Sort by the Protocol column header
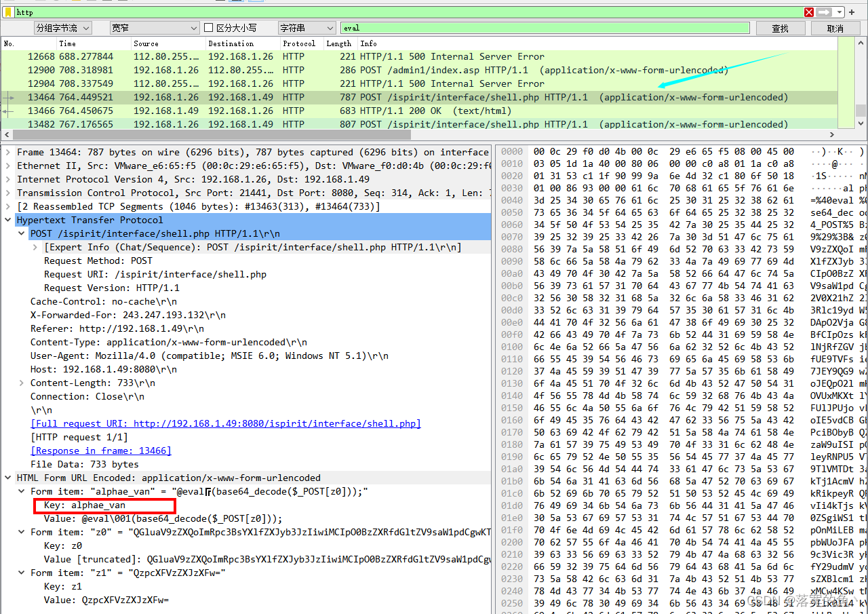The width and height of the screenshot is (868, 614). (x=302, y=43)
